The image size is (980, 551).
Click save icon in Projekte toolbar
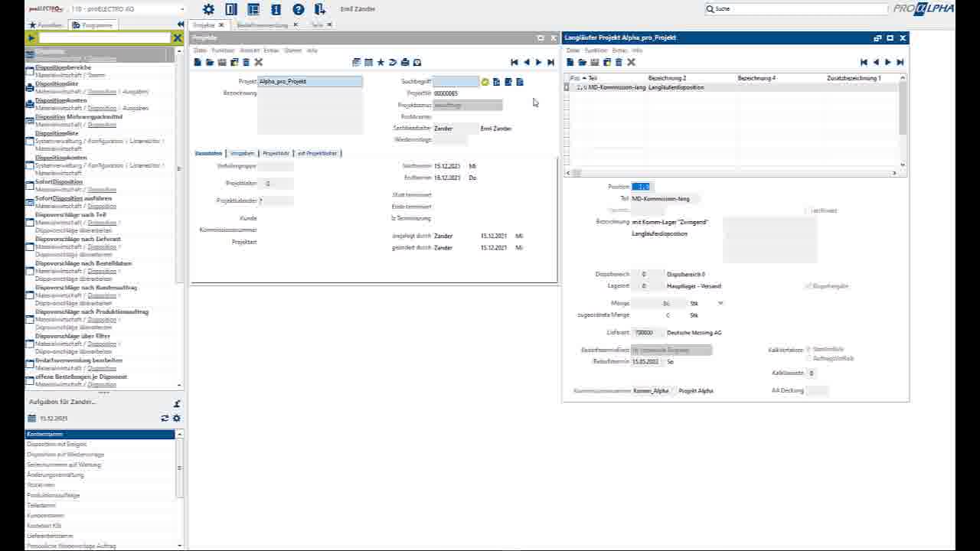[x=222, y=62]
